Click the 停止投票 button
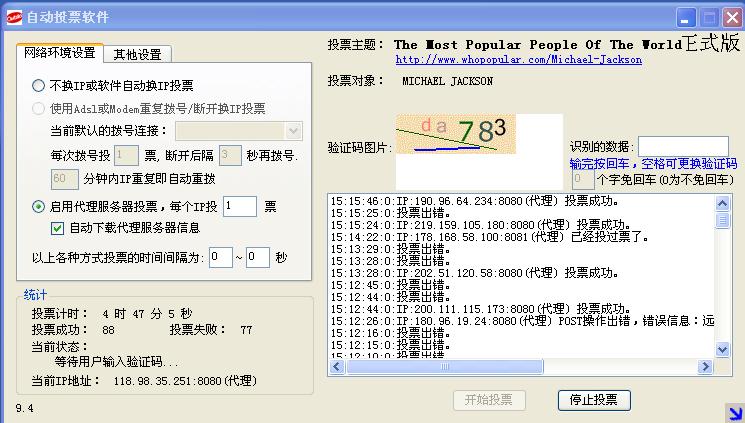This screenshot has height=423, width=745. [x=594, y=400]
